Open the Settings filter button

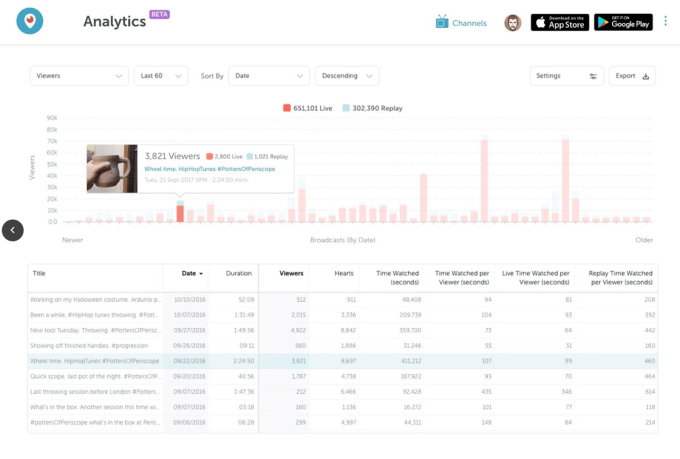tap(566, 76)
